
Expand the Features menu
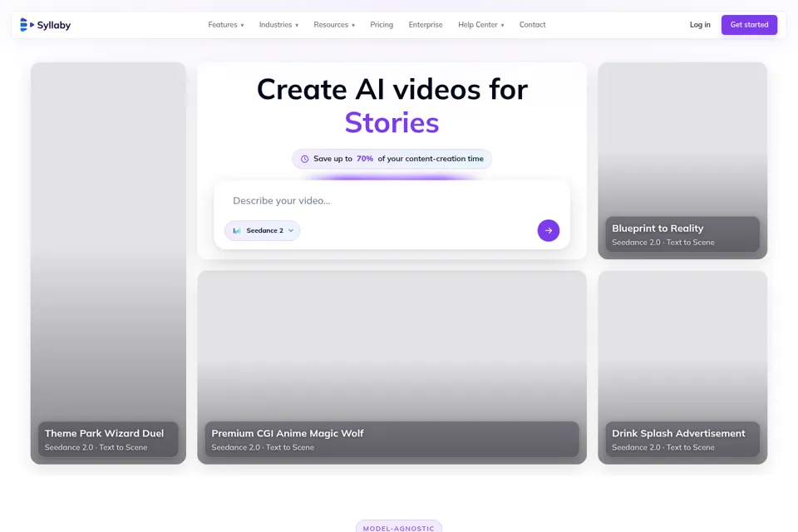point(226,24)
